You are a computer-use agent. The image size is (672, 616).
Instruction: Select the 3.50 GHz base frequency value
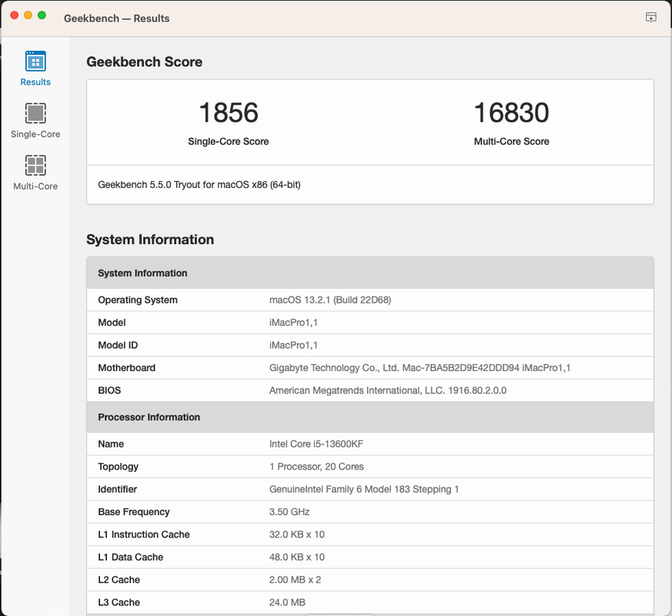(x=289, y=512)
